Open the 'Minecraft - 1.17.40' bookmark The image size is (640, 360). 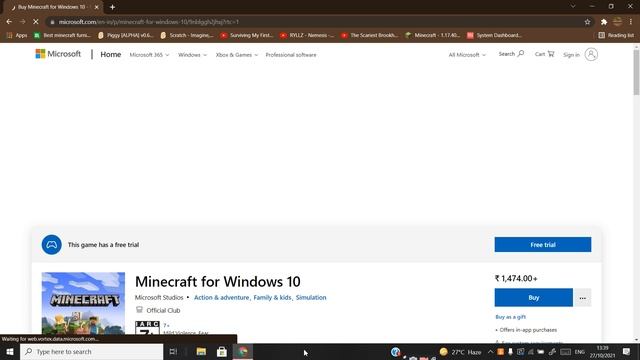coord(433,35)
